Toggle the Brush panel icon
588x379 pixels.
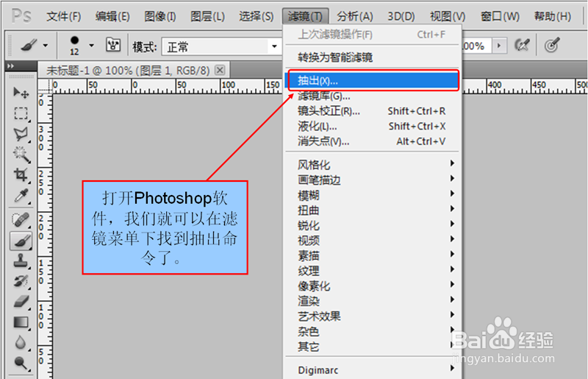point(113,45)
